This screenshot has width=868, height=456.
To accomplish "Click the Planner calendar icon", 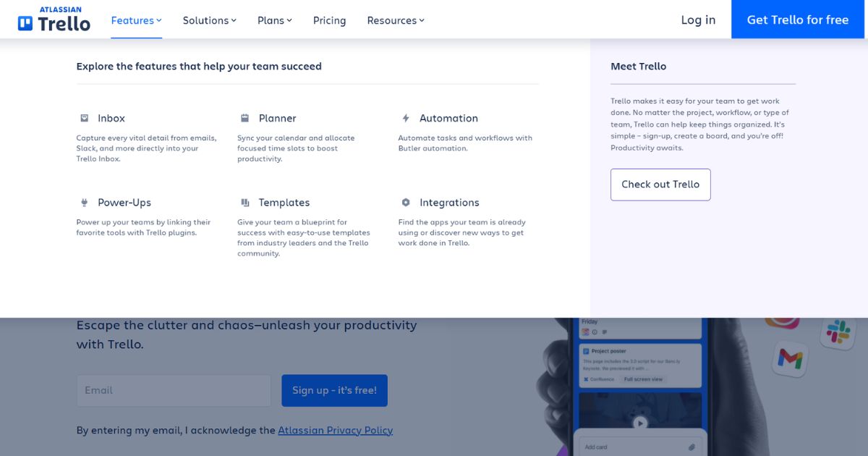I will (244, 118).
